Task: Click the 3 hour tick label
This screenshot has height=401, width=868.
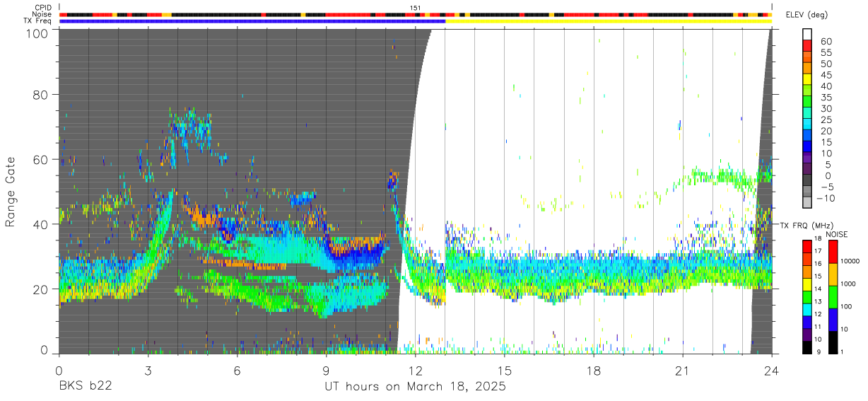Action: [148, 371]
